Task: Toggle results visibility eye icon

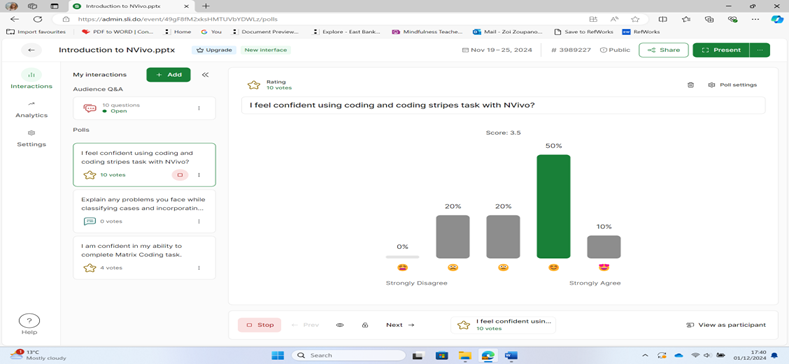Action: point(340,325)
